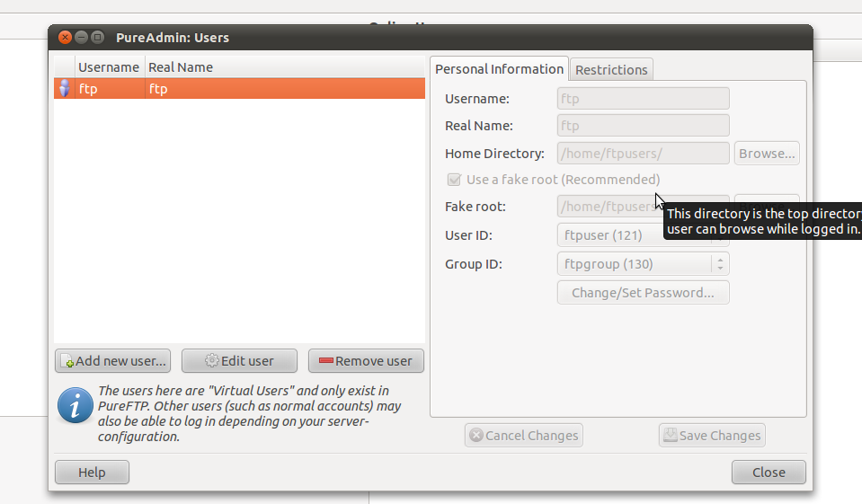862x504 pixels.
Task: Select ftp in Username column
Action: 88,89
